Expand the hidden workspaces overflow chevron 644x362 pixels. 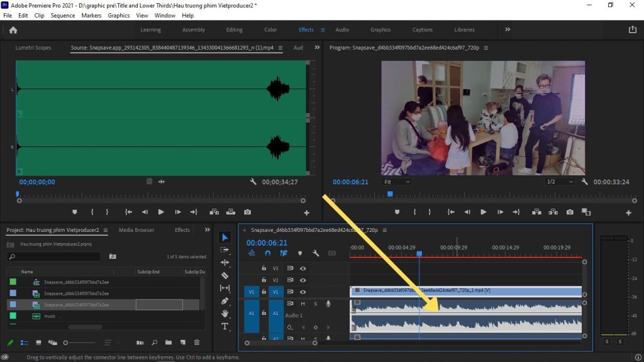pyautogui.click(x=508, y=30)
